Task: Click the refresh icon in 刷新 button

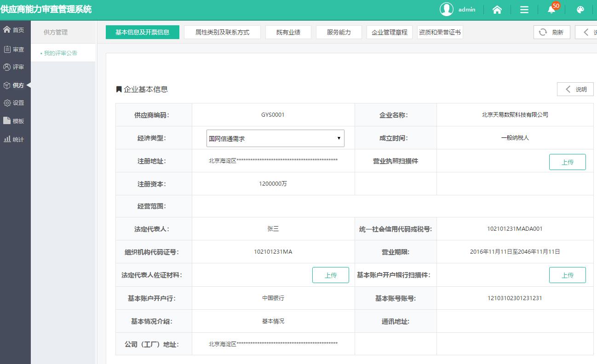Action: [x=543, y=32]
